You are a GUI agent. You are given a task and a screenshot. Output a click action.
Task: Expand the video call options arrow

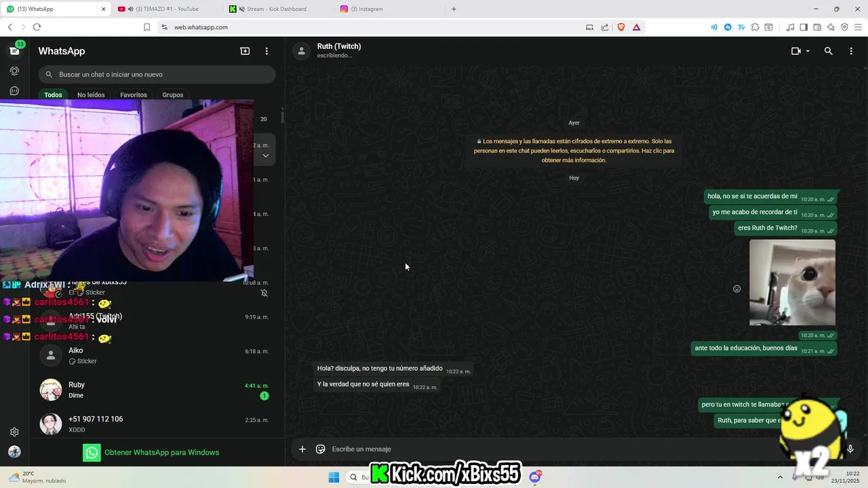[808, 52]
